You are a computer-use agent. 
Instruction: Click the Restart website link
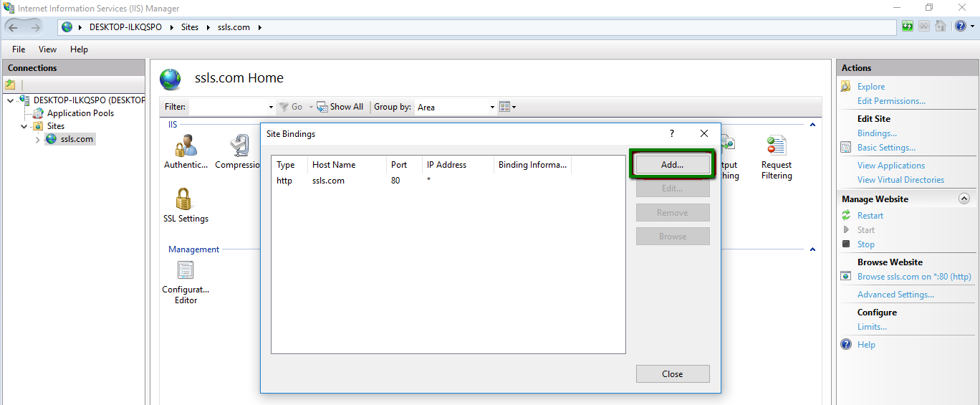click(x=870, y=216)
